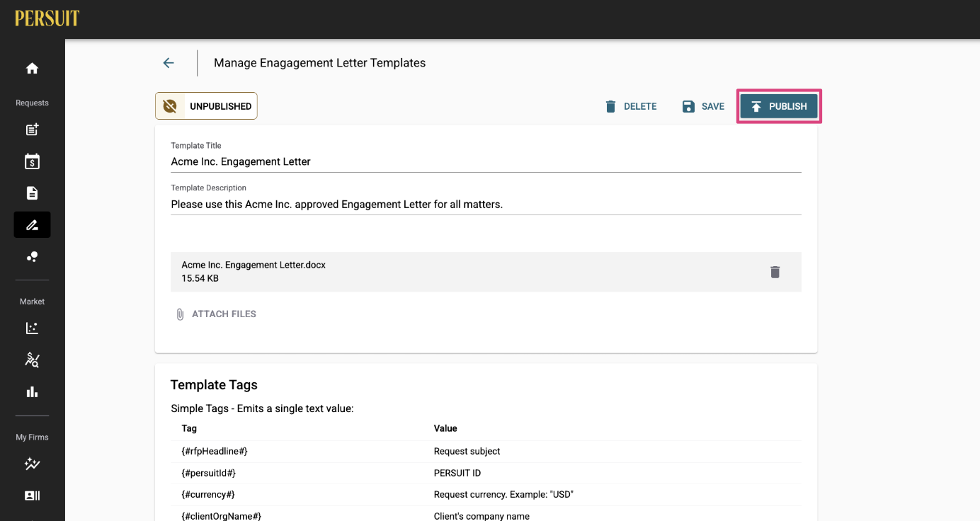Edit the Template Title field

486,161
